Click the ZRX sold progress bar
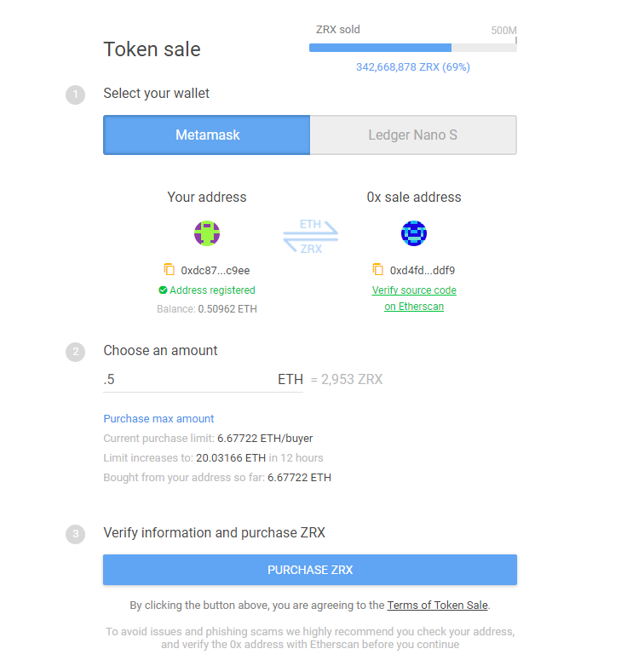Image resolution: width=644 pixels, height=666 pixels. pyautogui.click(x=412, y=48)
